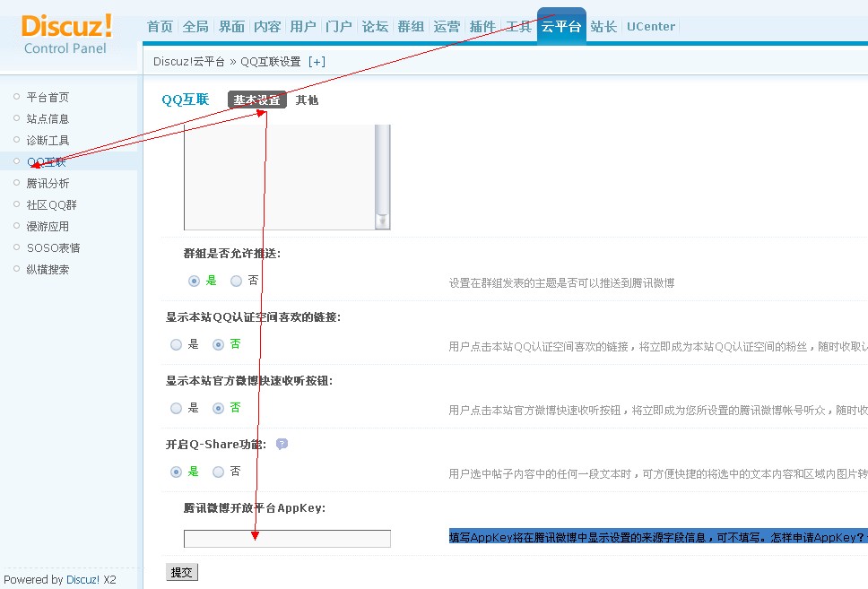Select 否 for 开启Q-Share功能
The height and width of the screenshot is (589, 868).
click(218, 472)
